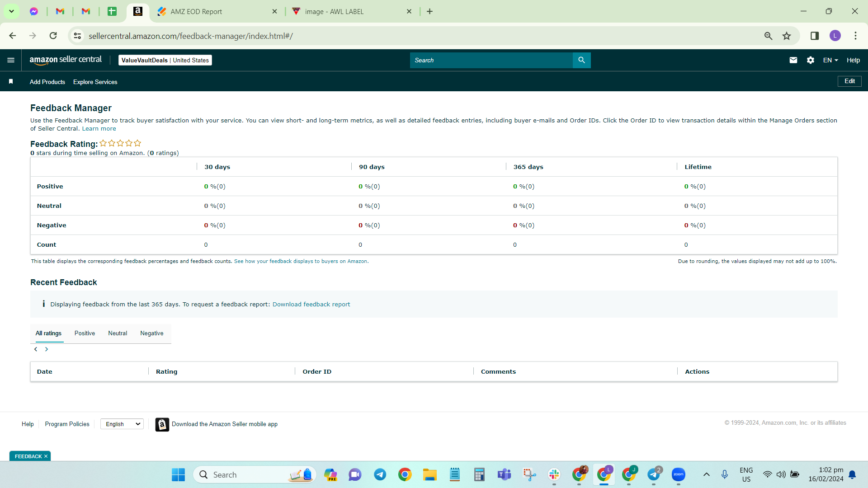Open the ValueVaultDeals United States account switcher
This screenshot has width=868, height=488.
pos(165,60)
